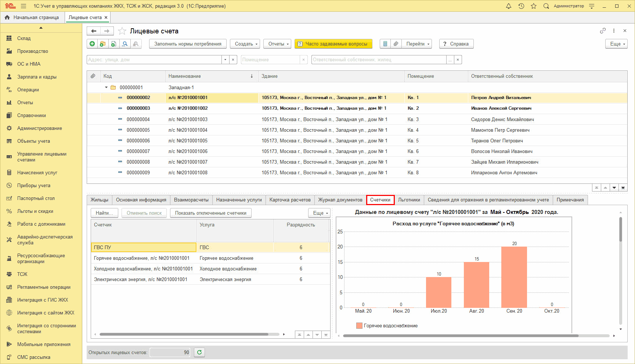635x364 pixels.
Task: Open the Склад section
Action: (x=24, y=38)
